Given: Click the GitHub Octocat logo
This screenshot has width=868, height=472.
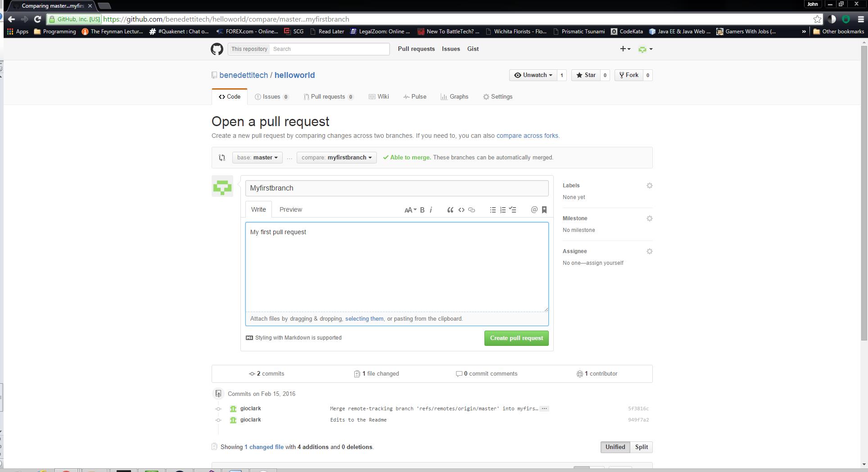Looking at the screenshot, I should (217, 49).
